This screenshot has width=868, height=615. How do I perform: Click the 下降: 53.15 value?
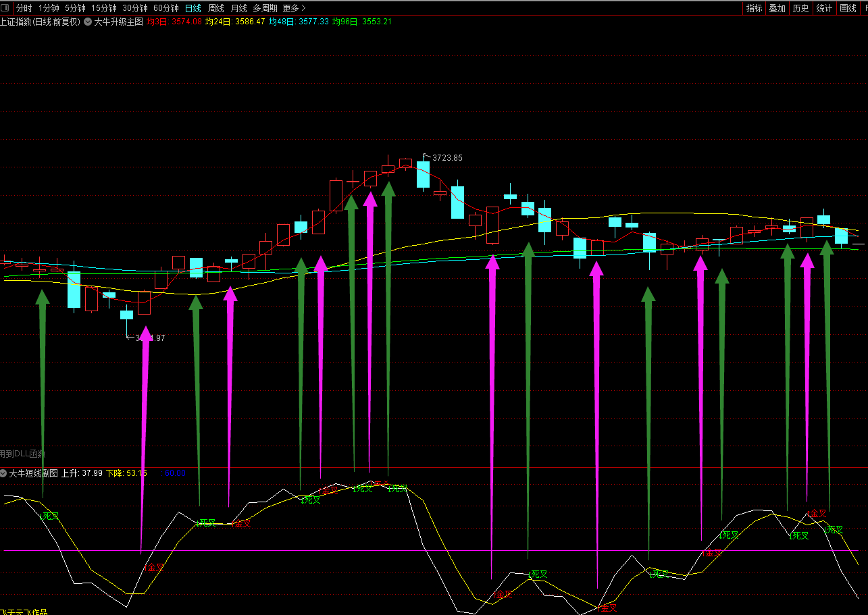point(126,473)
